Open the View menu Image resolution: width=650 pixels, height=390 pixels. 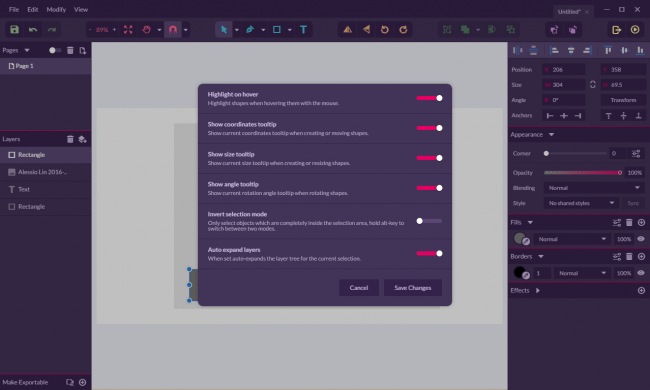coord(81,9)
